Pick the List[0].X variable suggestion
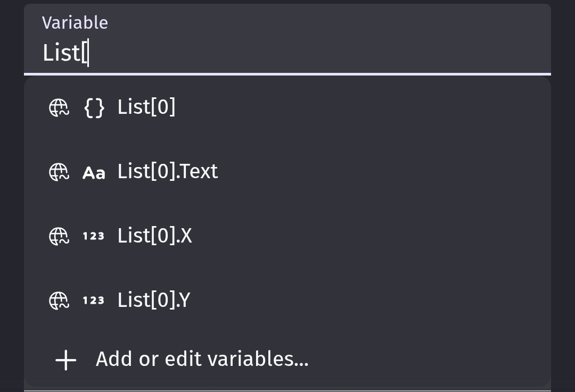This screenshot has height=392, width=575. (x=287, y=236)
